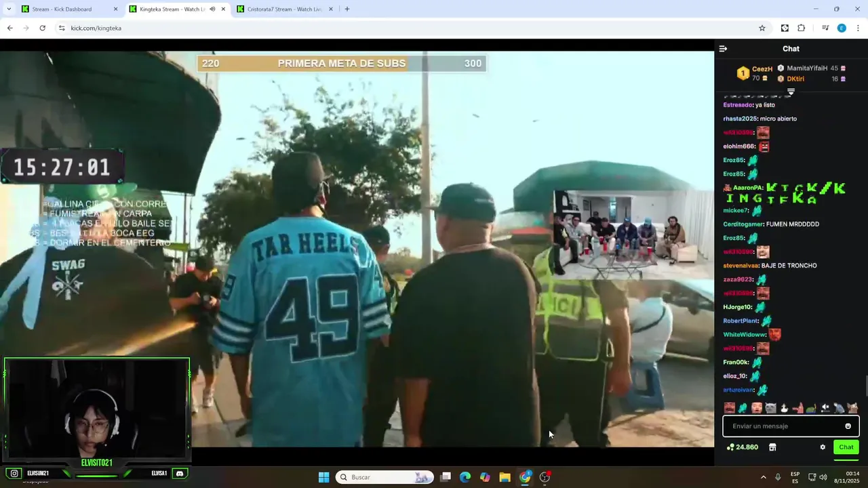Click username AaaronPA in chat
Screen dimensions: 868x488
pyautogui.click(x=748, y=187)
